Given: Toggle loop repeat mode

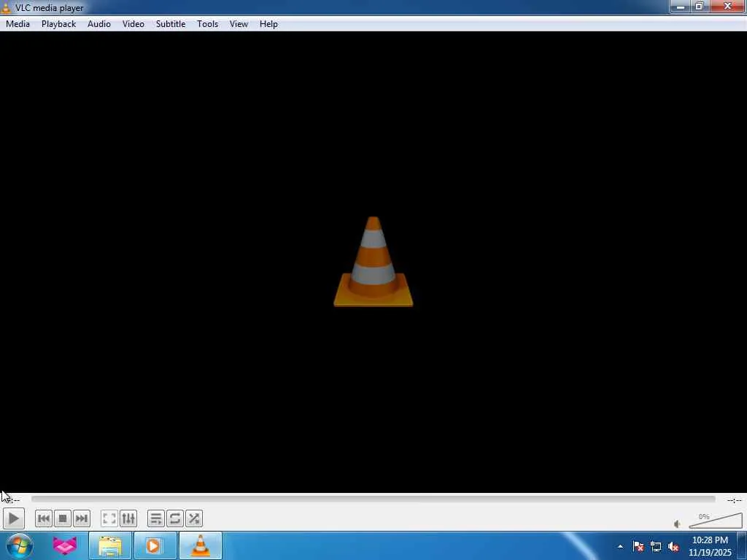Looking at the screenshot, I should pyautogui.click(x=175, y=518).
